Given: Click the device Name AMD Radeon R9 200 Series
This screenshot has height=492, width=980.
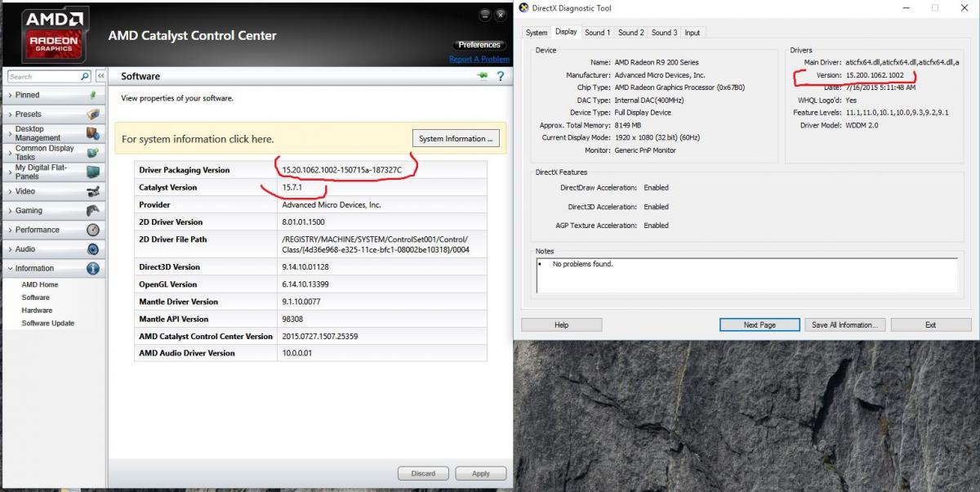Looking at the screenshot, I should coord(657,62).
